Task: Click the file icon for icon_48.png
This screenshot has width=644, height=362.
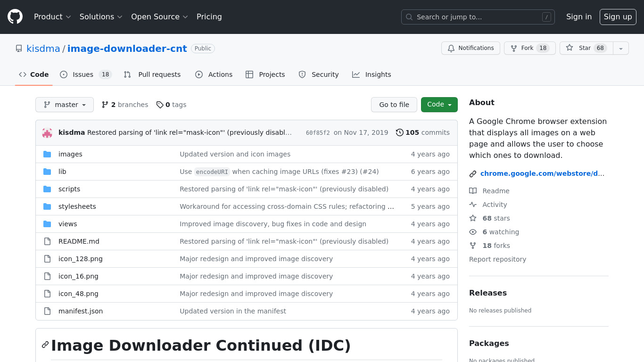Action: coord(47,294)
